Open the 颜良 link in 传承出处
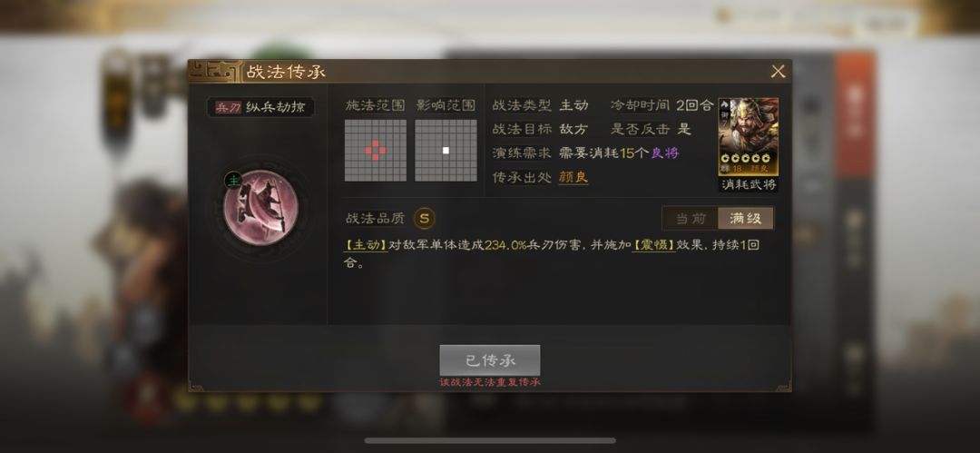 573,178
